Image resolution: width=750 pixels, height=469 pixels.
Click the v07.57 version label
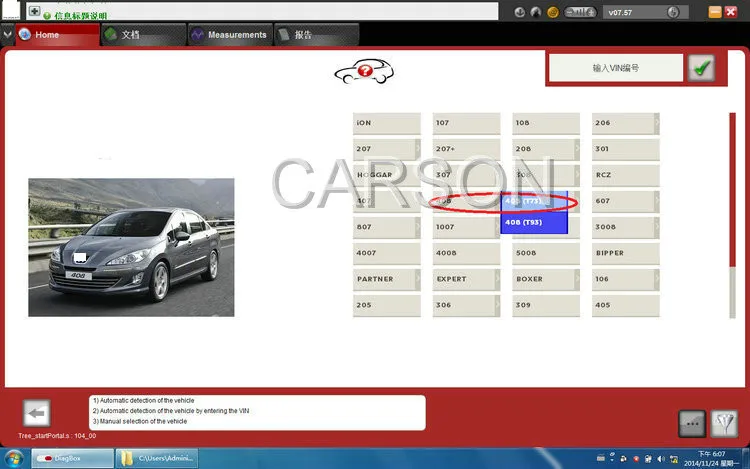[x=620, y=13]
